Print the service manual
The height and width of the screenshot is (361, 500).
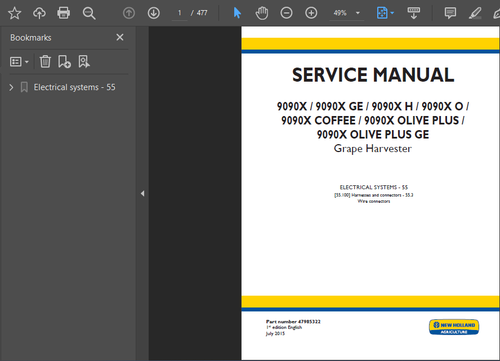click(x=64, y=13)
